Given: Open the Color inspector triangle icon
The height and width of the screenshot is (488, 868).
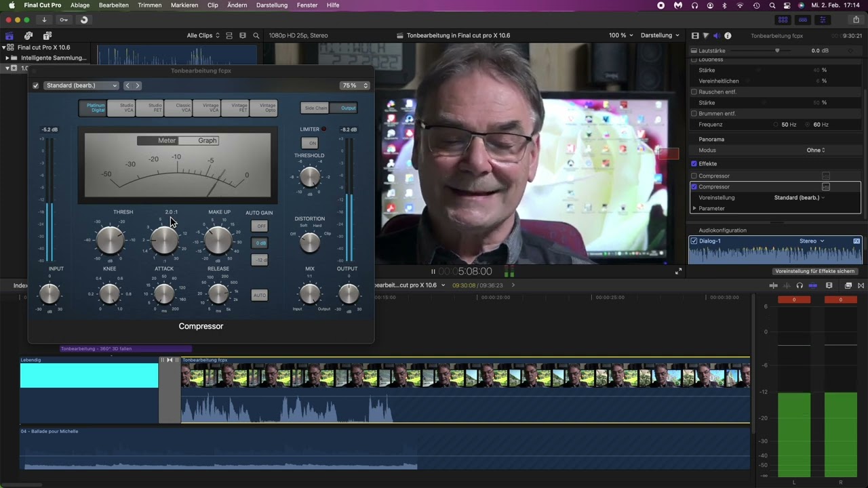Looking at the screenshot, I should pos(706,35).
